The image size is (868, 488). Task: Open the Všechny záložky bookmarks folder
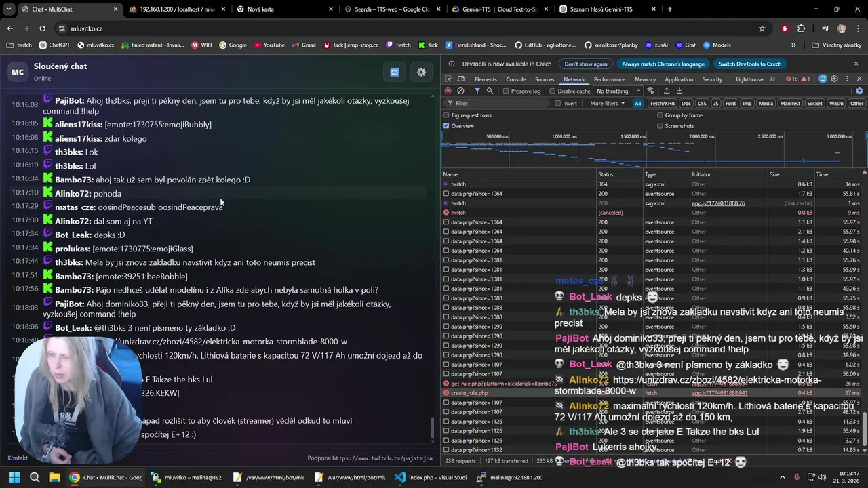tap(836, 45)
